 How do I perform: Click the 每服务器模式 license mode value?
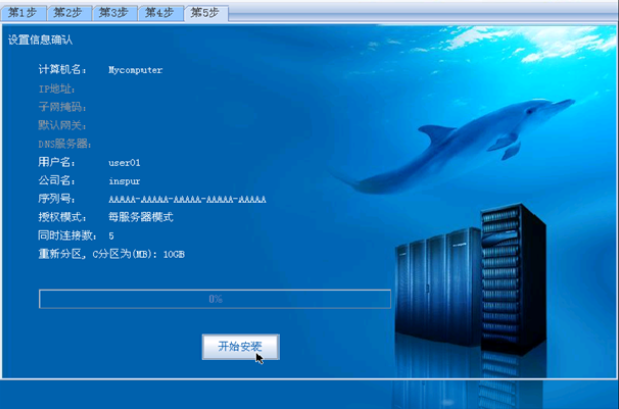[141, 217]
